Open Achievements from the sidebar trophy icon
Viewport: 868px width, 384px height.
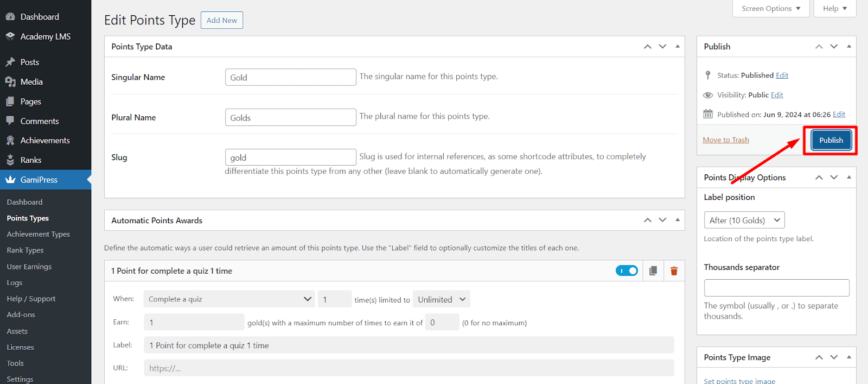click(10, 141)
